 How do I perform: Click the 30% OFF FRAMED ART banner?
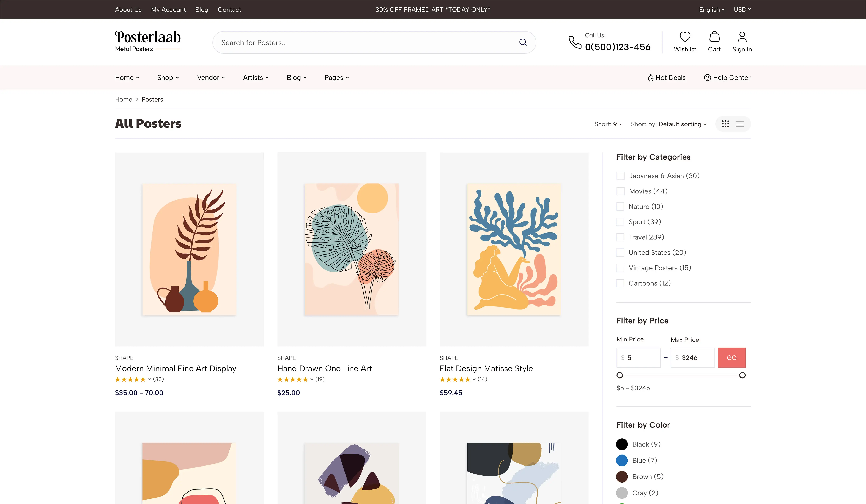pos(433,10)
